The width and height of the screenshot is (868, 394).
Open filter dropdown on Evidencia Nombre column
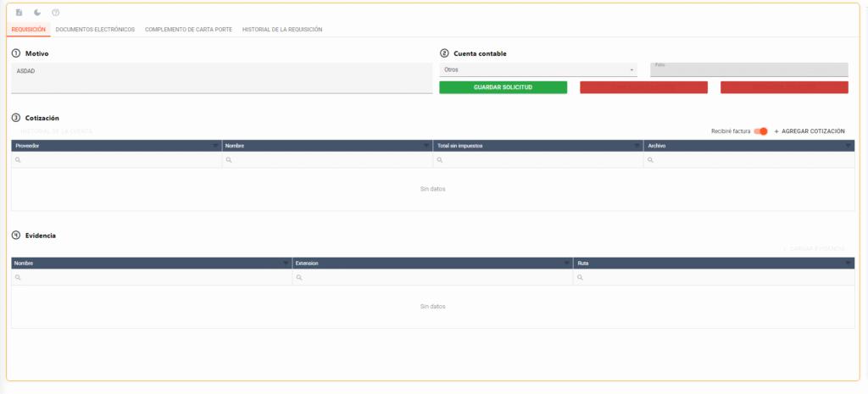286,264
